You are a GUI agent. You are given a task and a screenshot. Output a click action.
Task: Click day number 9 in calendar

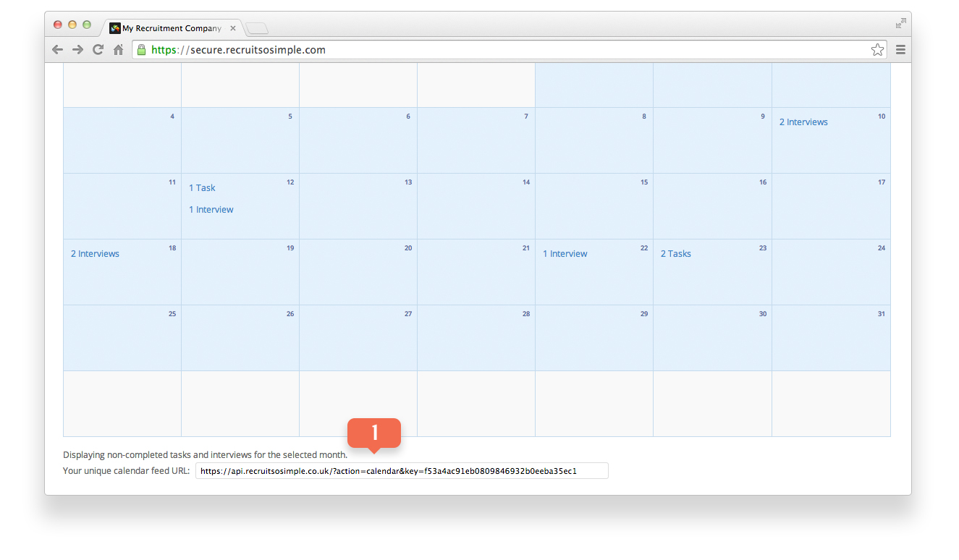763,116
